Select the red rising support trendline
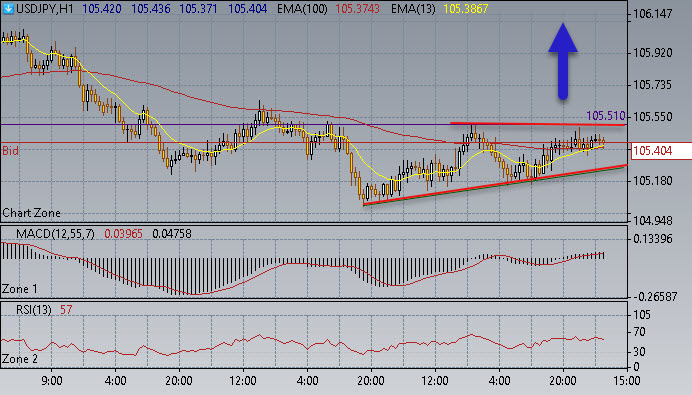 pos(495,185)
